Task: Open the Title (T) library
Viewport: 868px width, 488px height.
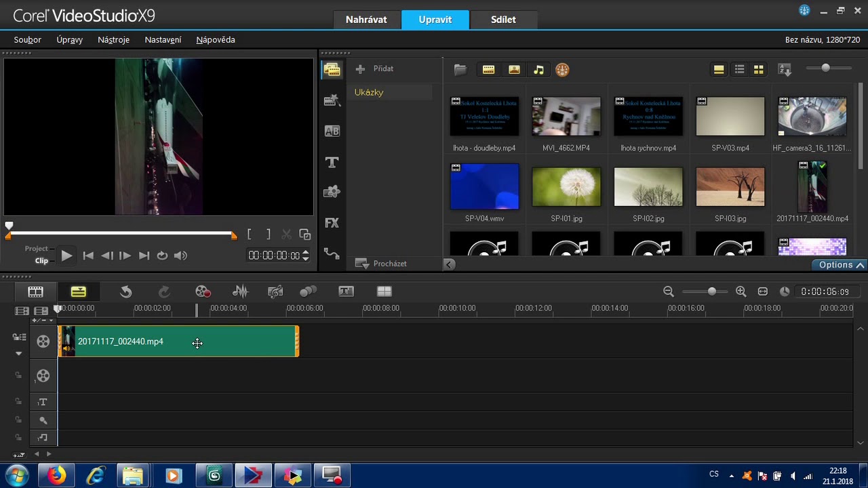Action: tap(332, 162)
